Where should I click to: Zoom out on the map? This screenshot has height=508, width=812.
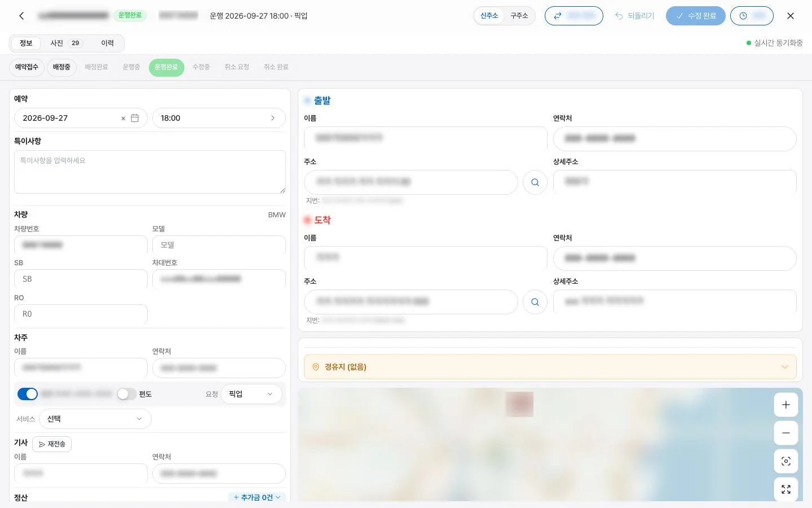(786, 433)
